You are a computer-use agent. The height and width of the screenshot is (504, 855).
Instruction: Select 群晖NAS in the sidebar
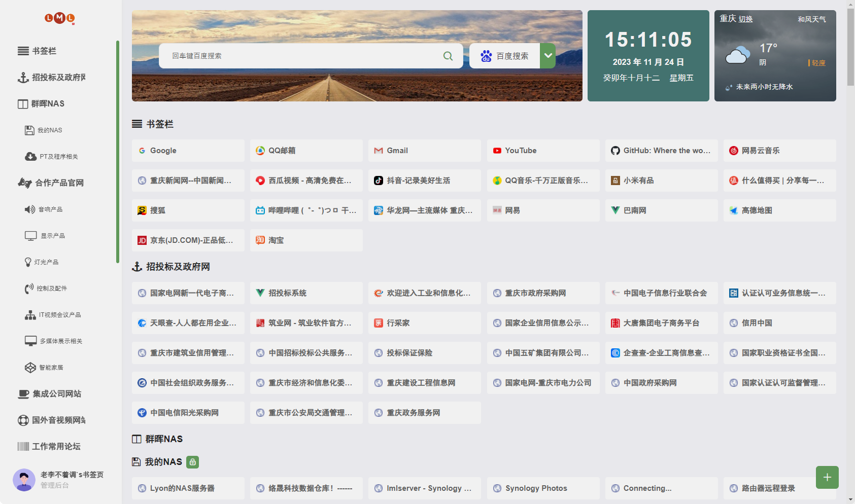coord(41,103)
